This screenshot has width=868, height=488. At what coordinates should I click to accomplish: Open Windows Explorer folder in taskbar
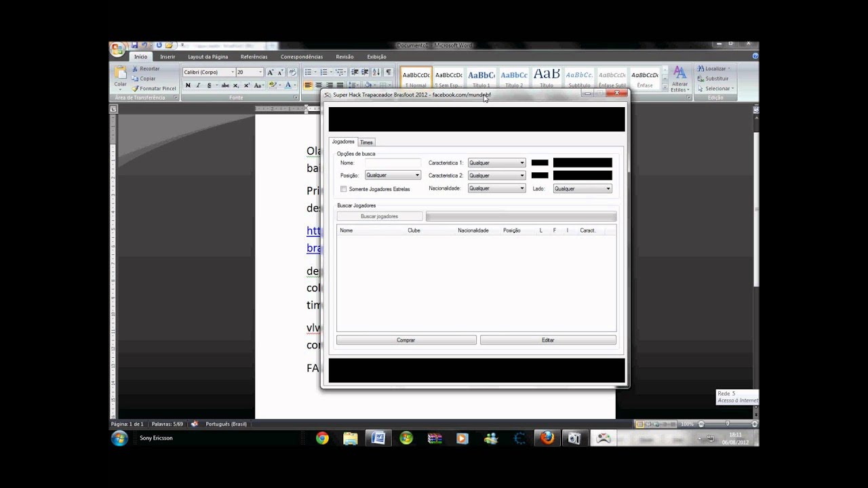coord(350,439)
